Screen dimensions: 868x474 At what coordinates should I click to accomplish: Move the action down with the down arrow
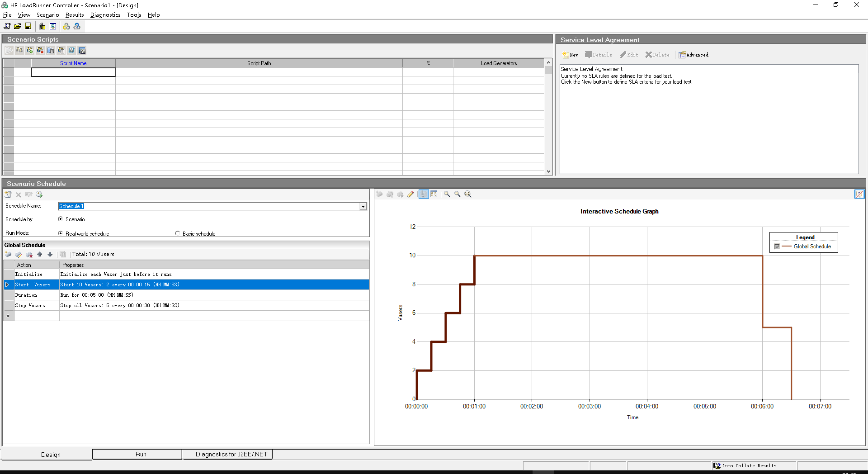50,255
